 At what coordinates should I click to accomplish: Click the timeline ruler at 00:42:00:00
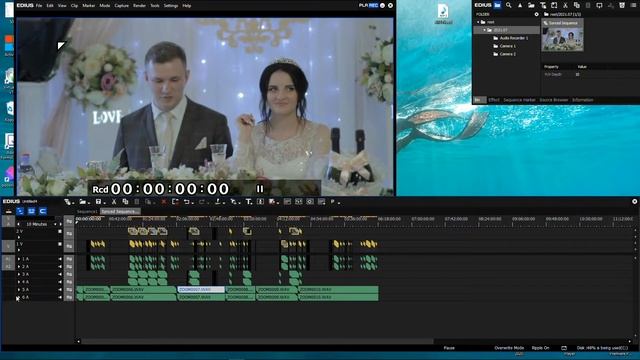120,219
